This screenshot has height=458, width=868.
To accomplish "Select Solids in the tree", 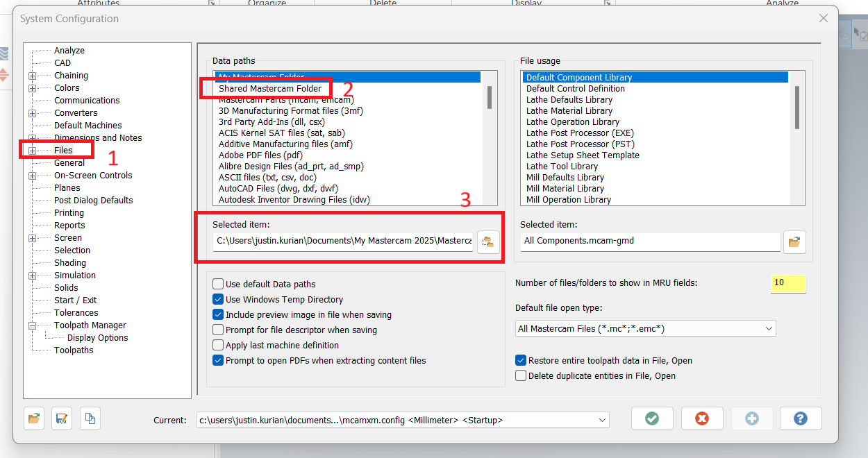I will (x=66, y=287).
